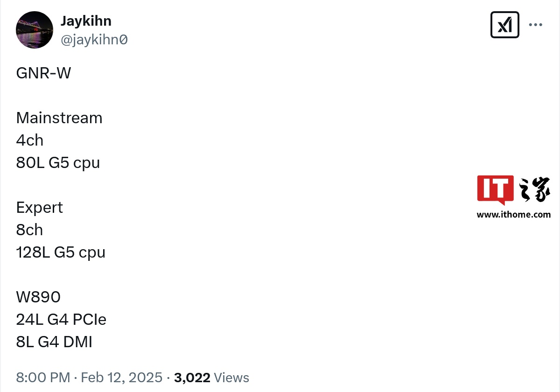Click the 8:00 PM timestamp
This screenshot has height=392, width=560.
tap(43, 378)
